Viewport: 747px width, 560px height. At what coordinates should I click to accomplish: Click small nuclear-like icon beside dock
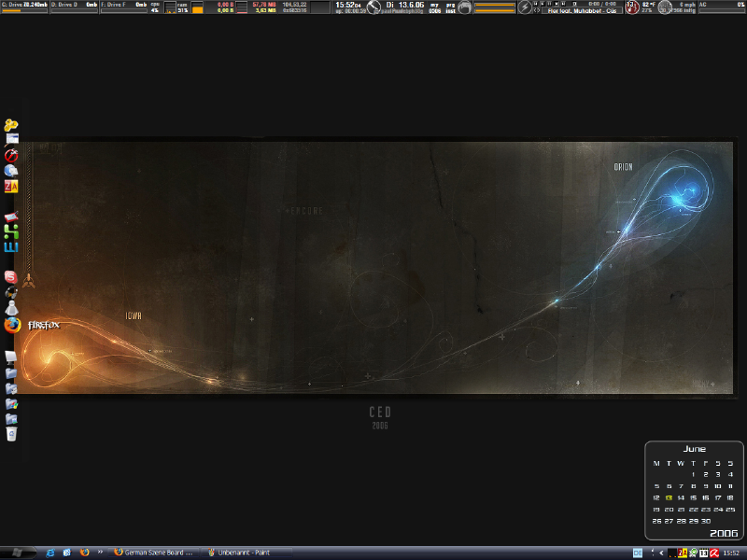click(x=29, y=281)
